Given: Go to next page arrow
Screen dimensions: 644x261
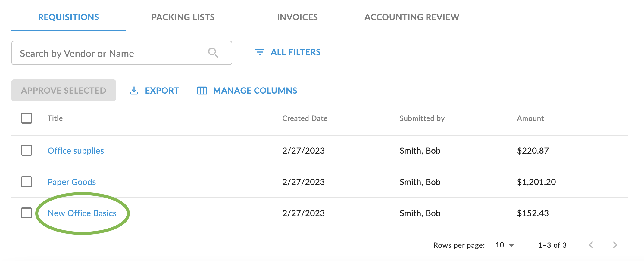Looking at the screenshot, I should pos(615,245).
